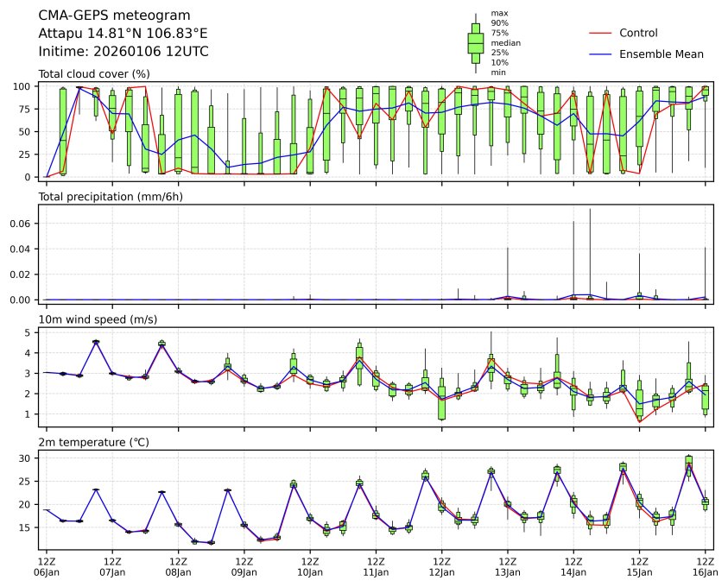The width and height of the screenshot is (728, 587).
Task: Click the median label in boxplot legend
Action: pos(503,42)
